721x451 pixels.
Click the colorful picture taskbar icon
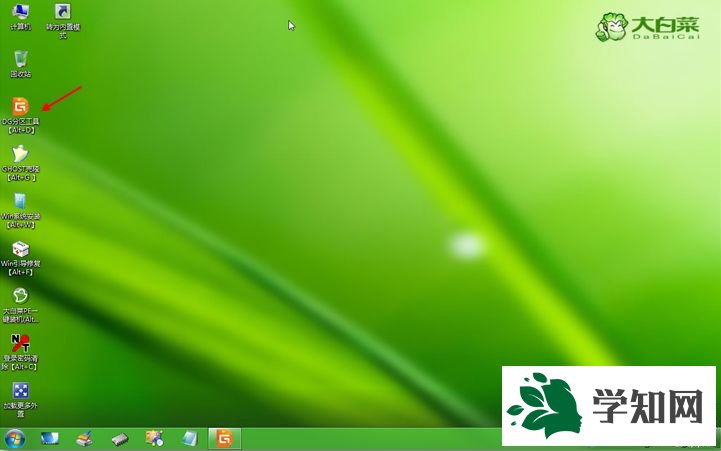pos(154,439)
